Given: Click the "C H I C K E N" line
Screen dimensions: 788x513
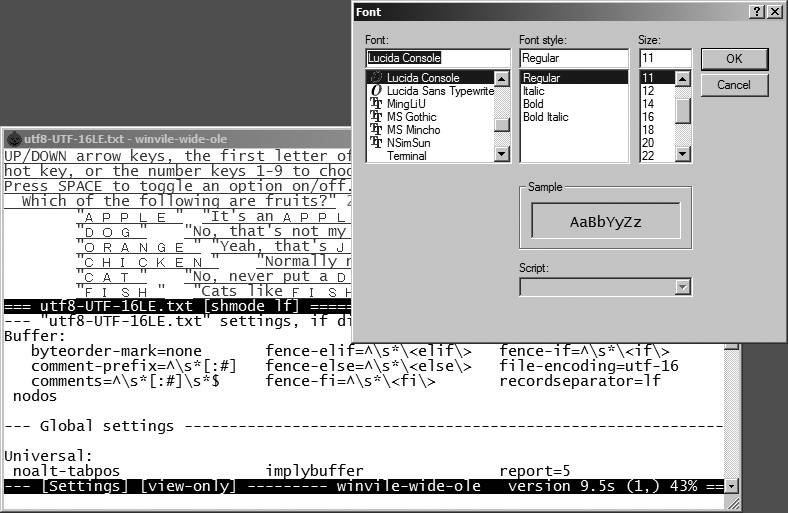Looking at the screenshot, I should [214, 261].
